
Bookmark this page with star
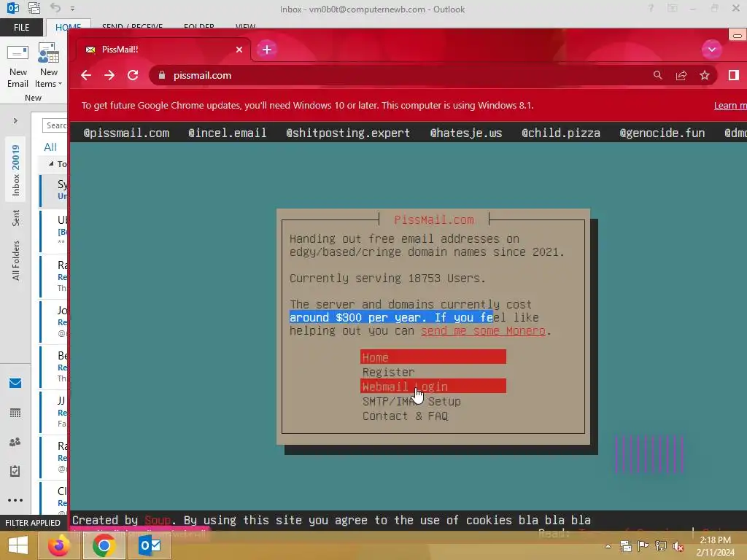click(x=705, y=75)
